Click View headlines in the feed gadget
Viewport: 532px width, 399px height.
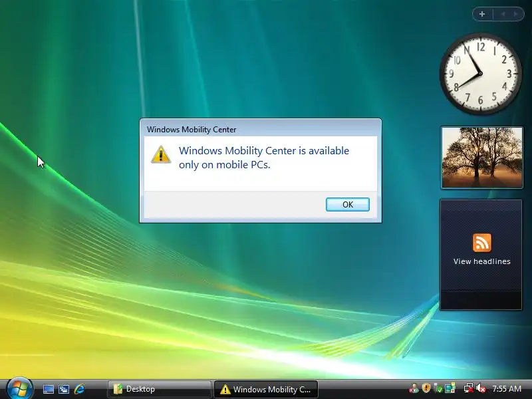(481, 261)
